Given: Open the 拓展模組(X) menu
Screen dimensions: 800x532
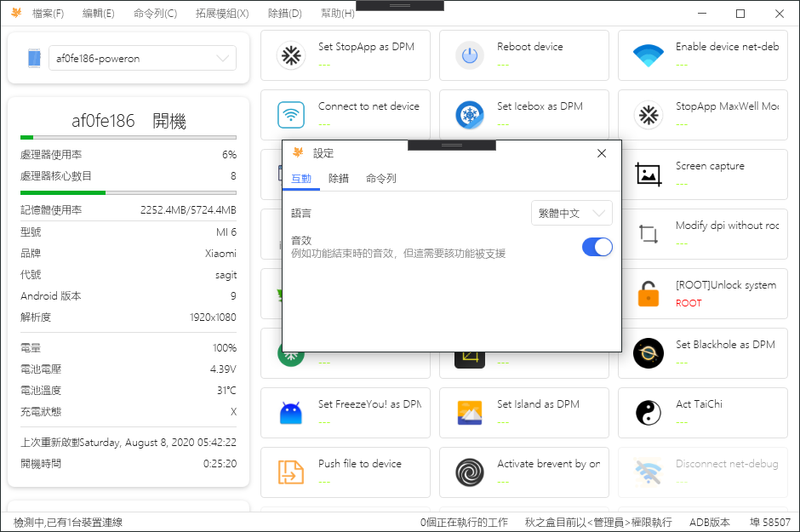Looking at the screenshot, I should click(222, 14).
